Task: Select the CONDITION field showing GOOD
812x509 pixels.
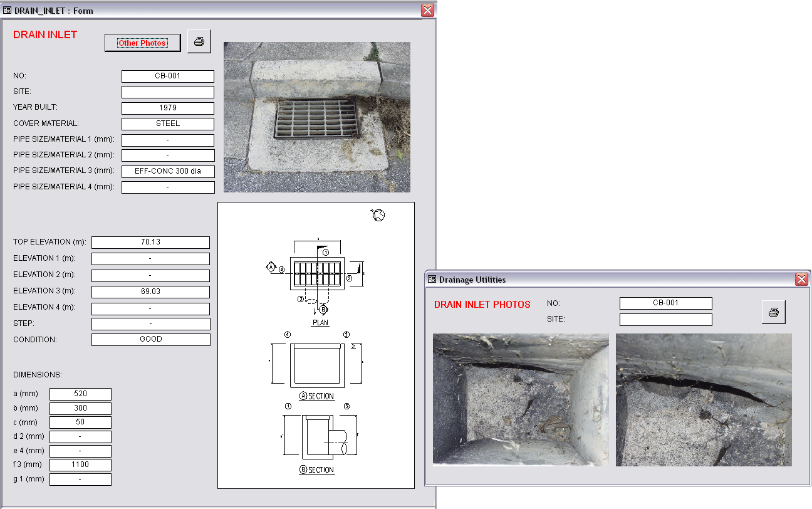Action: pos(150,340)
